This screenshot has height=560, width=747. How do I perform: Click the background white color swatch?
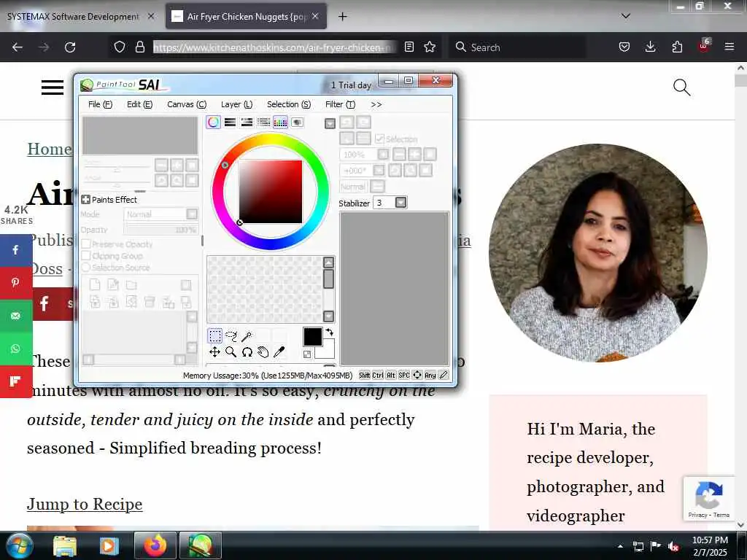click(x=328, y=351)
